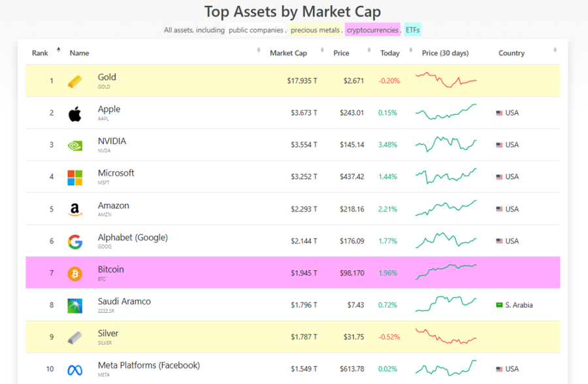
Task: Toggle the ETFs filter
Action: pyautogui.click(x=412, y=30)
